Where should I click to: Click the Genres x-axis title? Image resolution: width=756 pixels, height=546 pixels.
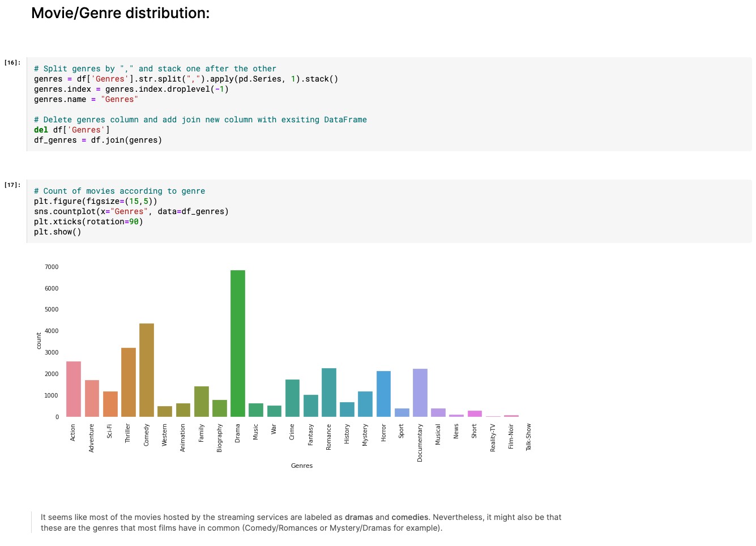click(302, 465)
